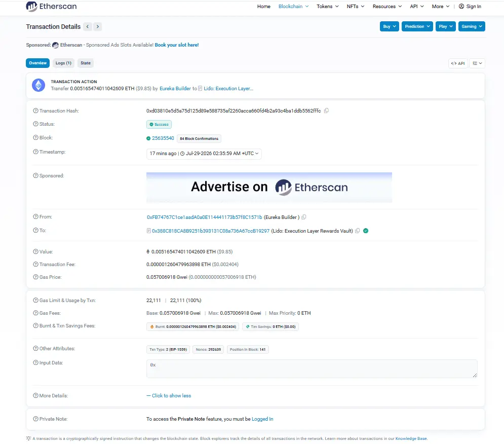Click the help icon next to Block
Viewport: 504px width, 444px height.
point(35,138)
